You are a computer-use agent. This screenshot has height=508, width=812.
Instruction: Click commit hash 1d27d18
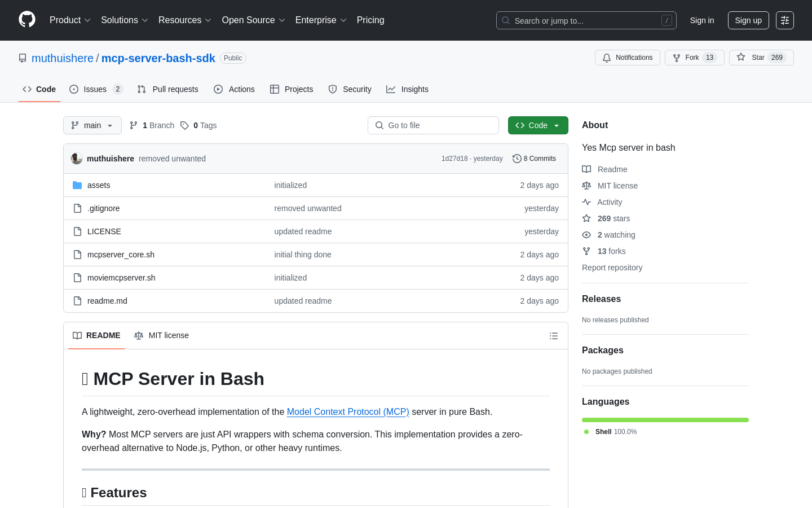[454, 159]
